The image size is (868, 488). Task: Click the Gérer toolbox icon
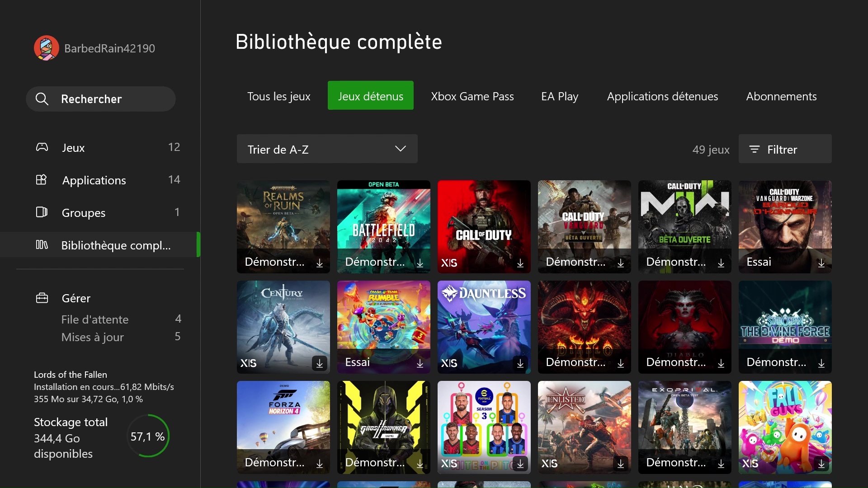[x=42, y=298]
